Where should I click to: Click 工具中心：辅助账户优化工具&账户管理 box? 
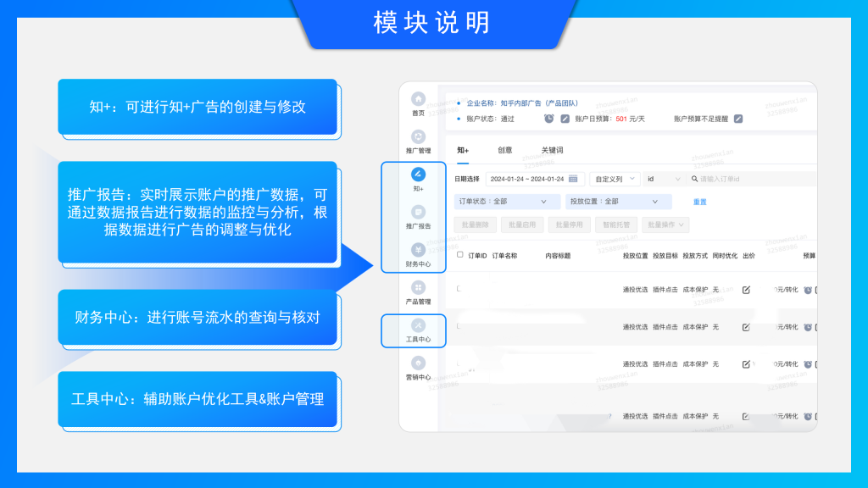[x=198, y=399]
